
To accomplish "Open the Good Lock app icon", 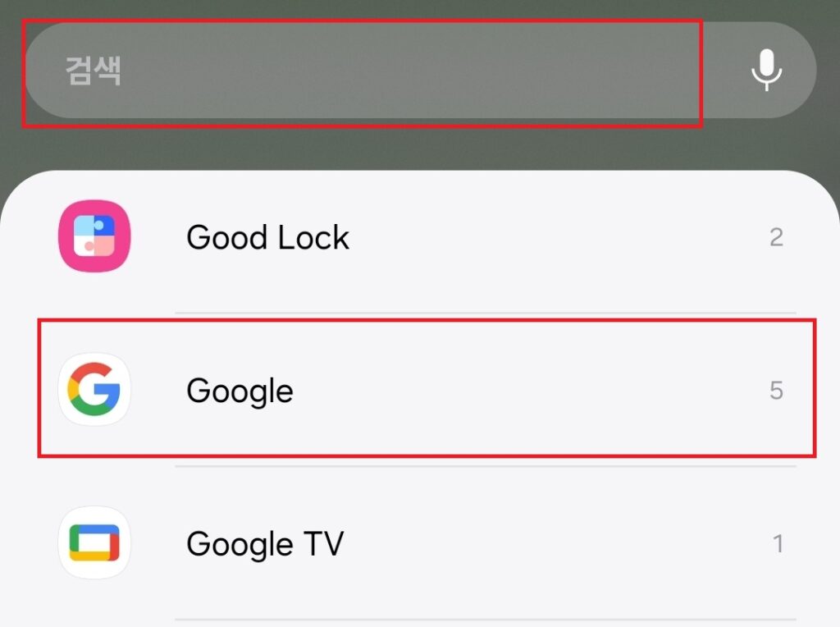I will click(94, 236).
